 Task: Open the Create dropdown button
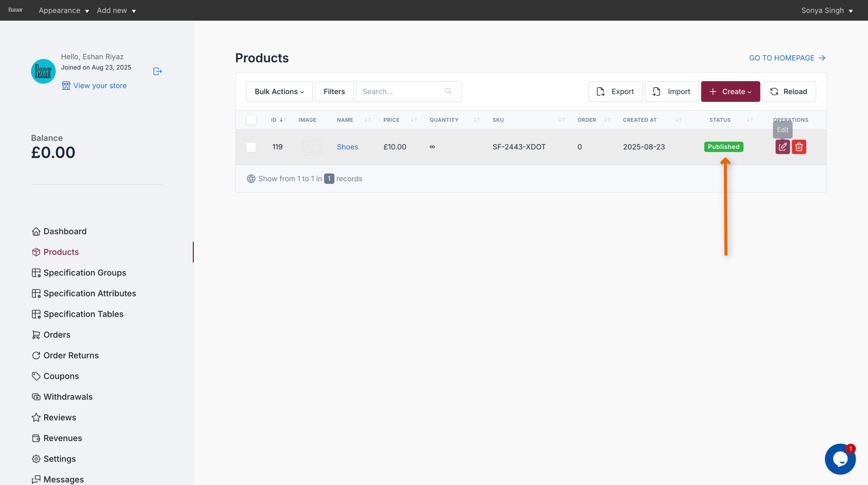tap(730, 91)
